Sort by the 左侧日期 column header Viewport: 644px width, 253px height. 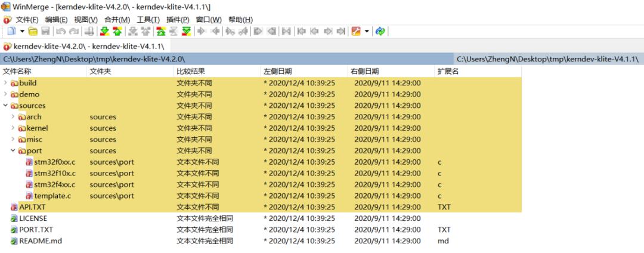point(304,72)
